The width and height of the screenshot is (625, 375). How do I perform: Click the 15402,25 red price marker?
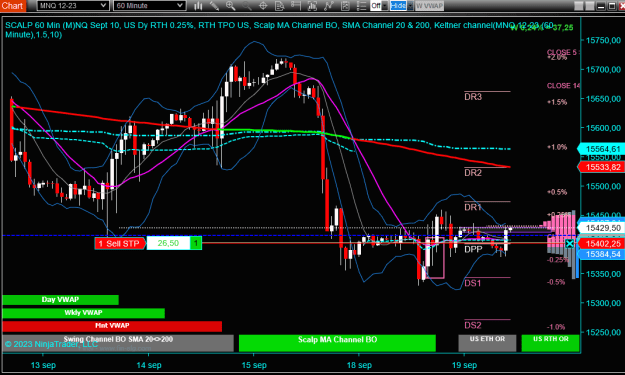pyautogui.click(x=602, y=243)
